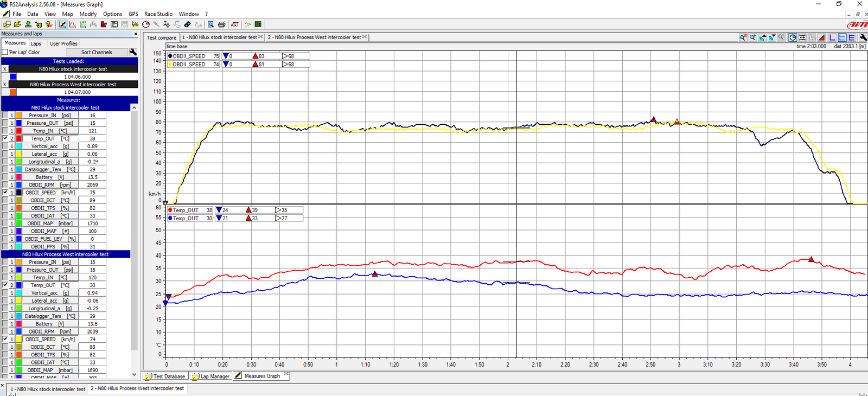Click the measures list scroll-down arrow
The width and height of the screenshot is (868, 396).
[x=134, y=374]
